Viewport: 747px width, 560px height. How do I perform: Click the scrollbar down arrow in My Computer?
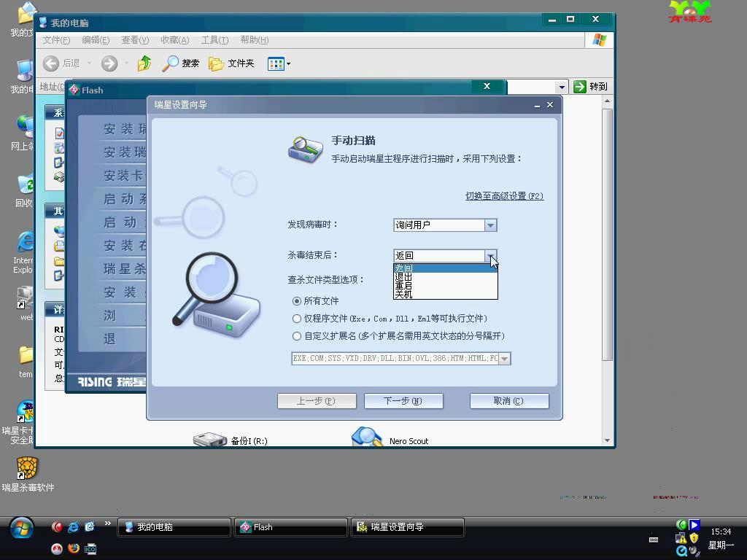click(607, 440)
